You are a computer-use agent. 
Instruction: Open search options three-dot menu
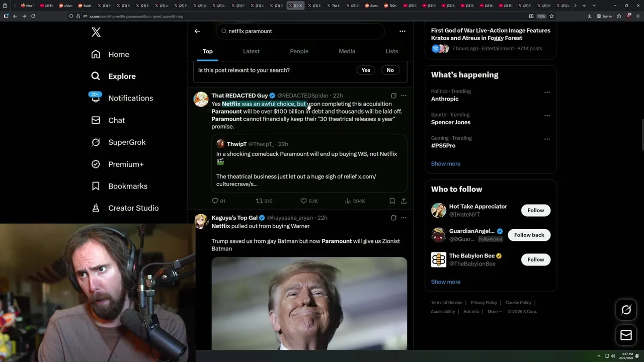(x=402, y=31)
